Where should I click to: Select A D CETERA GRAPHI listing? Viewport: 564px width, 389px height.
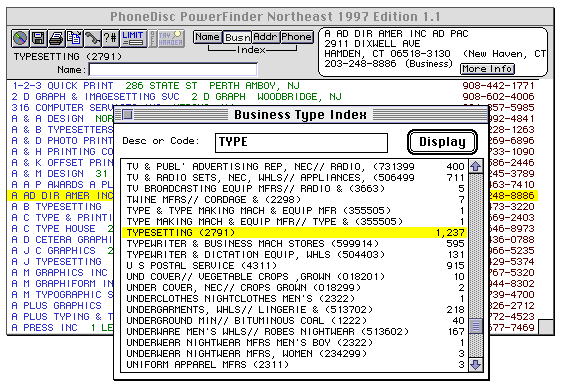tap(61, 240)
